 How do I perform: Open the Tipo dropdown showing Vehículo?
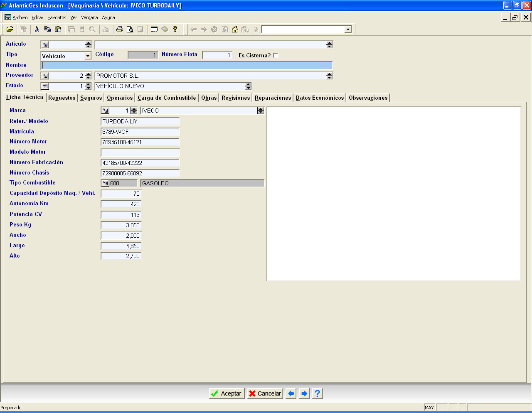(x=88, y=56)
